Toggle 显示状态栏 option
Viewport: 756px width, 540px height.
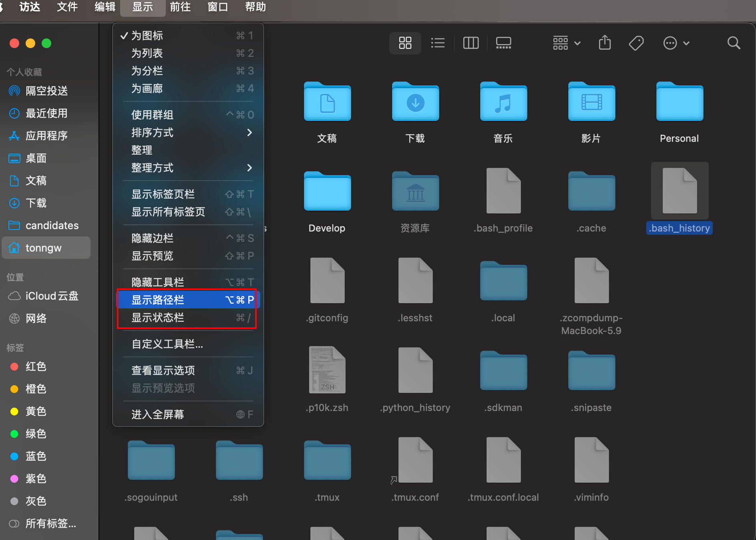tap(188, 318)
